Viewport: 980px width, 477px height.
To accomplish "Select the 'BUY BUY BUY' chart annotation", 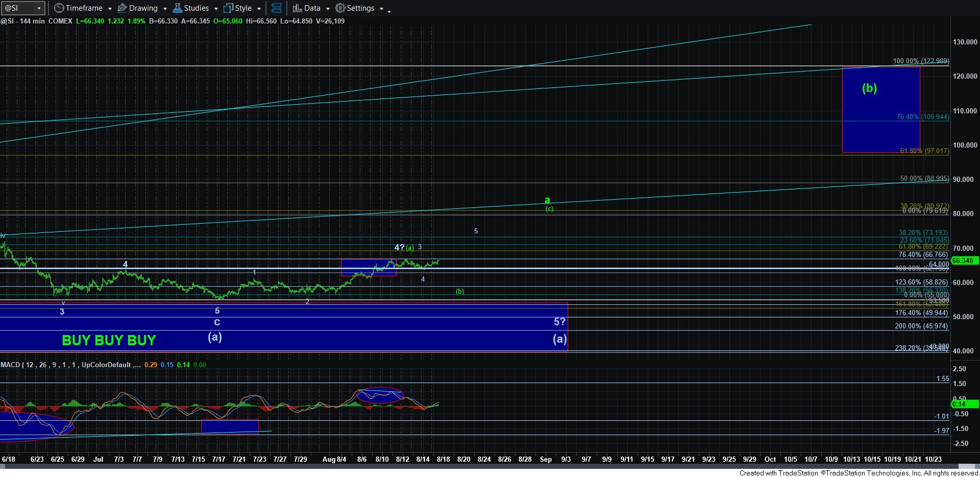I will 109,340.
